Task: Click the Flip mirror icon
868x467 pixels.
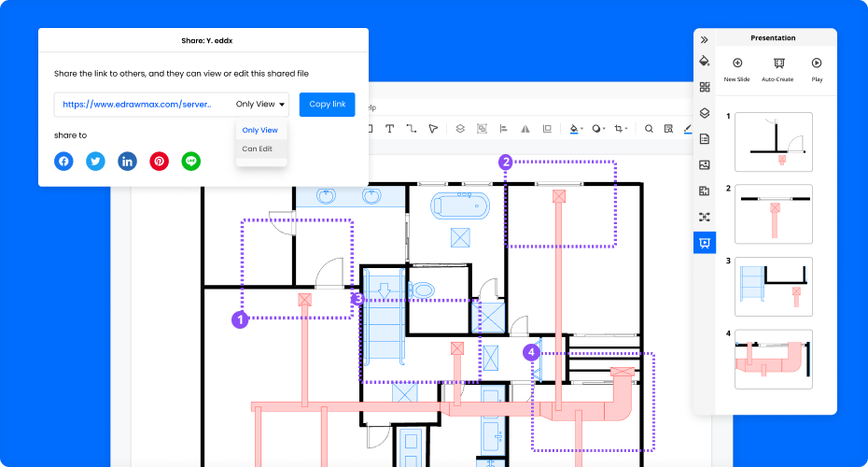Action: coord(525,129)
